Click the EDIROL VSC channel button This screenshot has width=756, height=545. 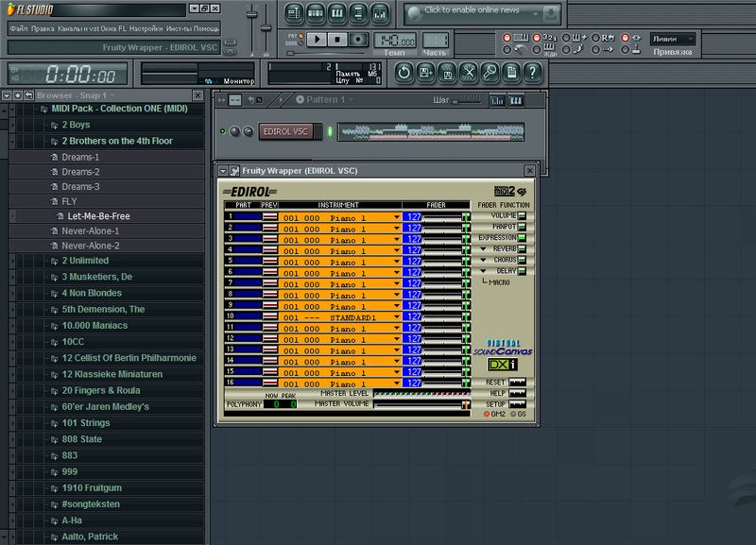pos(285,131)
